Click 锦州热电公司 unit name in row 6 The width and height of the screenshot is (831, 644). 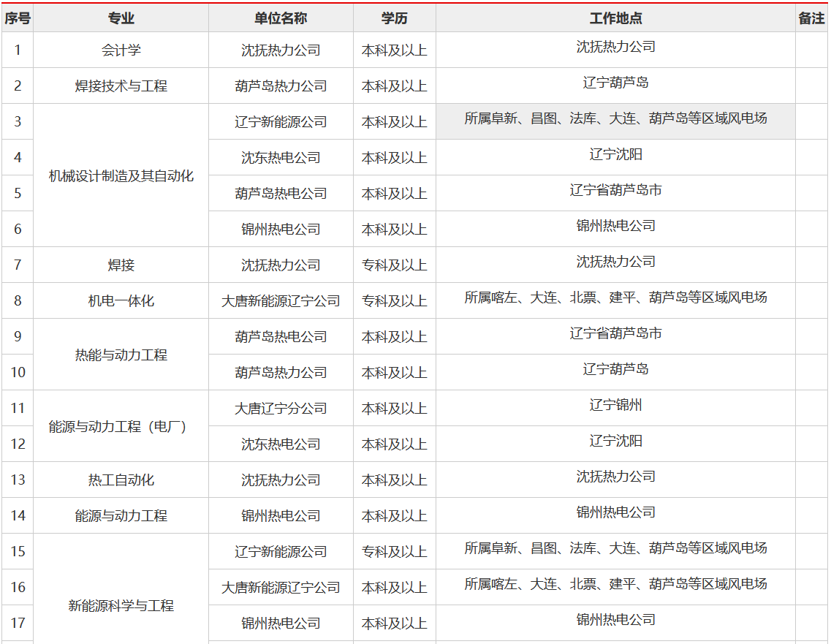click(x=281, y=230)
